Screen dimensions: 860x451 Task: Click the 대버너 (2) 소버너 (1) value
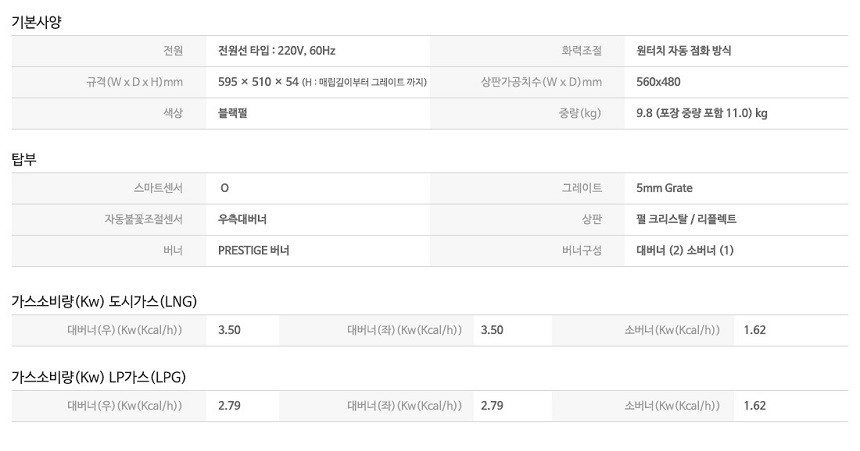[x=685, y=251]
